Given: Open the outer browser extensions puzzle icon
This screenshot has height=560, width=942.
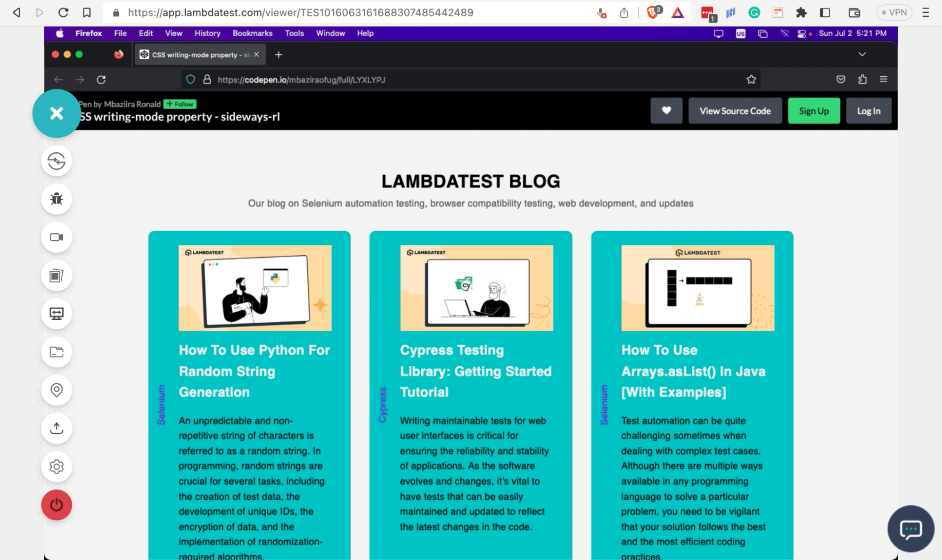Looking at the screenshot, I should pyautogui.click(x=801, y=13).
